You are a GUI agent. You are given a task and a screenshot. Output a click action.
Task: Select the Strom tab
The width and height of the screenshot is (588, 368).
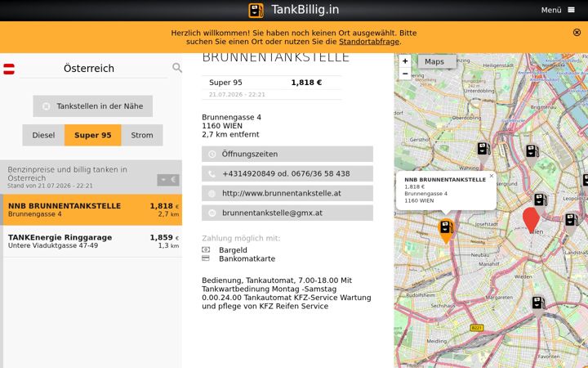142,135
